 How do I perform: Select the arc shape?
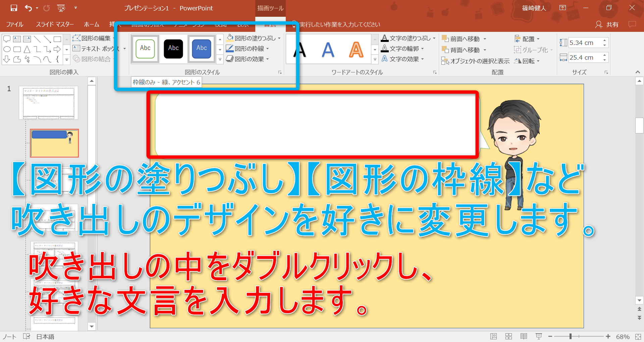(37, 59)
